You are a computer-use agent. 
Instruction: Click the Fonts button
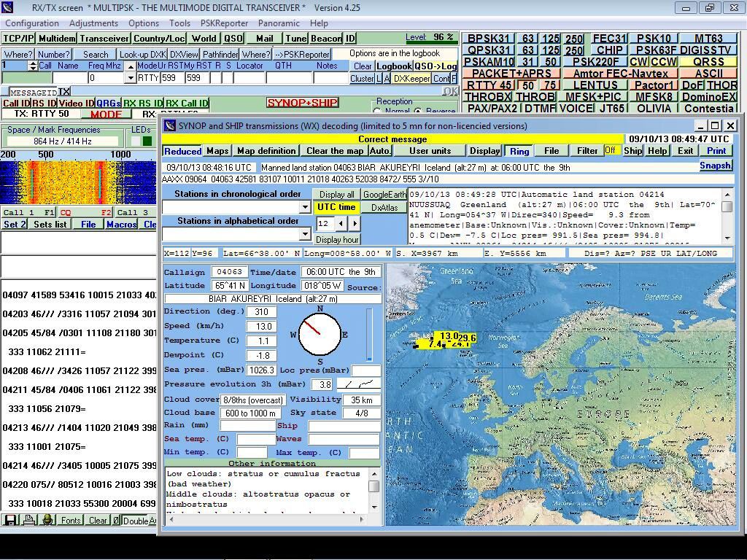click(71, 521)
